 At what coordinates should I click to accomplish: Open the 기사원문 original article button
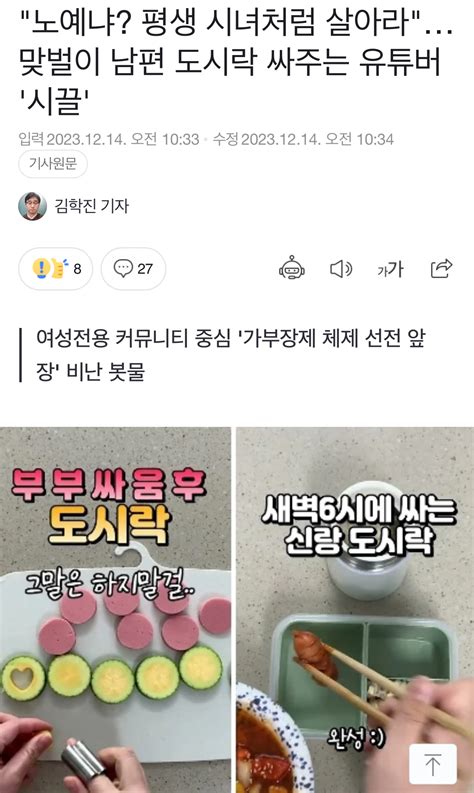53,164
